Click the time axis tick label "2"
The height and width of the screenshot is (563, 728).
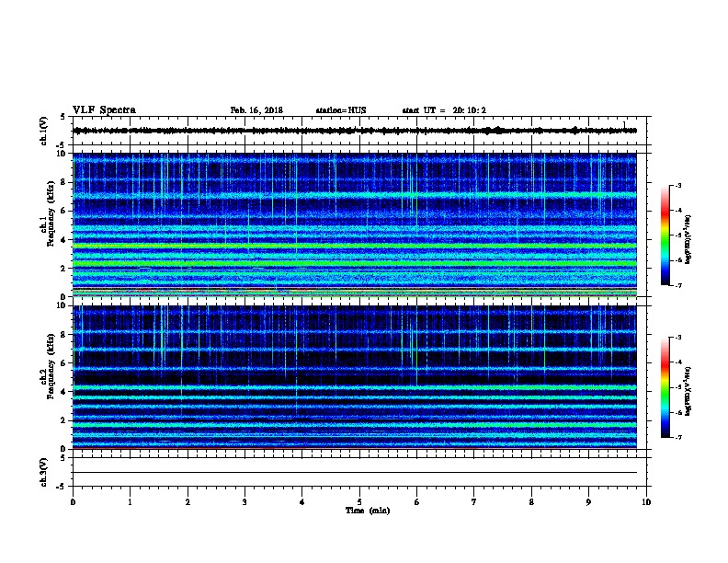click(188, 502)
